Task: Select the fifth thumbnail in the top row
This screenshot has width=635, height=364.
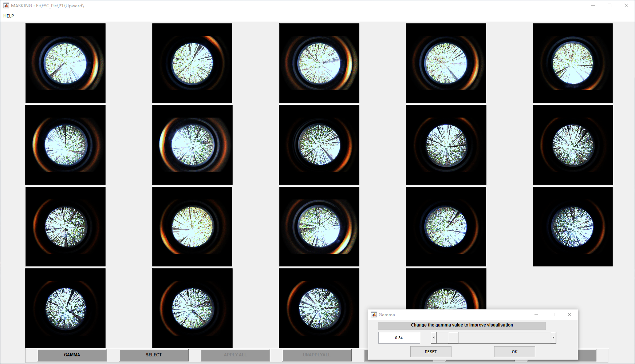Action: [x=573, y=63]
